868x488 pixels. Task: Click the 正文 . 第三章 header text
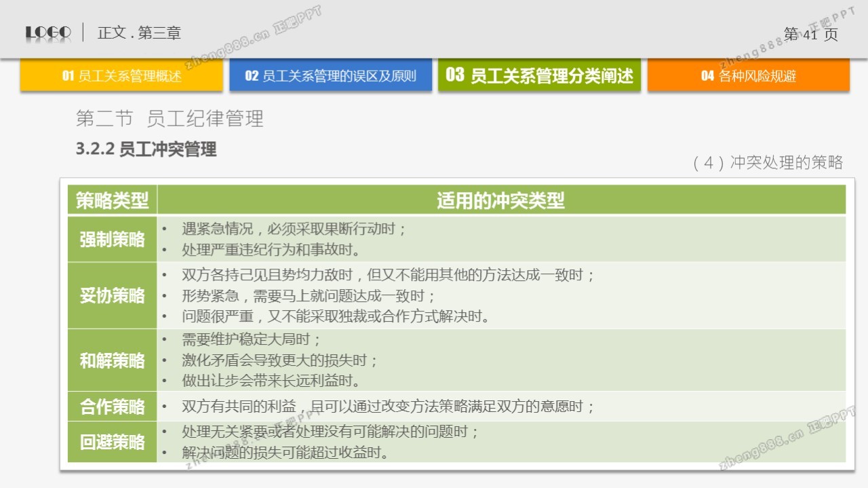click(x=139, y=33)
